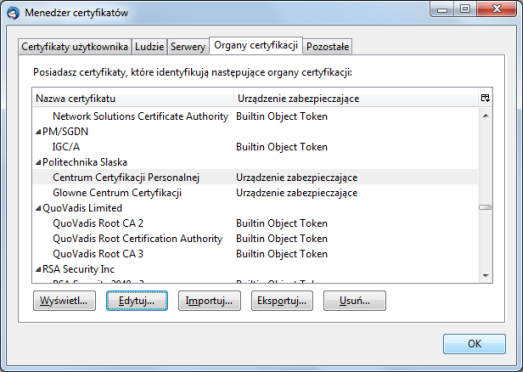
Task: Switch to the Serwery tab
Action: point(188,46)
